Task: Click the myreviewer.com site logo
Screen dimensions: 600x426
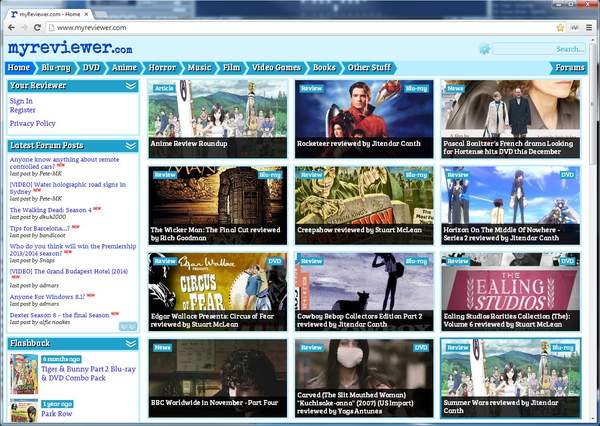Action: point(70,48)
